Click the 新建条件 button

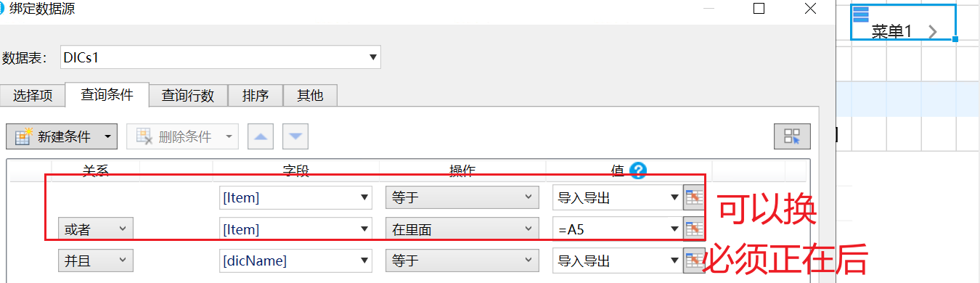pos(55,136)
